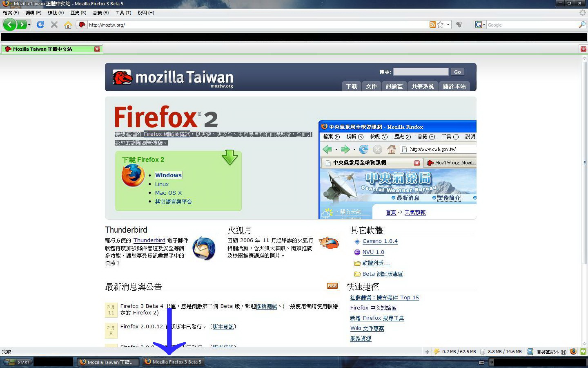The height and width of the screenshot is (368, 588).
Task: Click the plus icon in the status bar
Action: point(427,352)
